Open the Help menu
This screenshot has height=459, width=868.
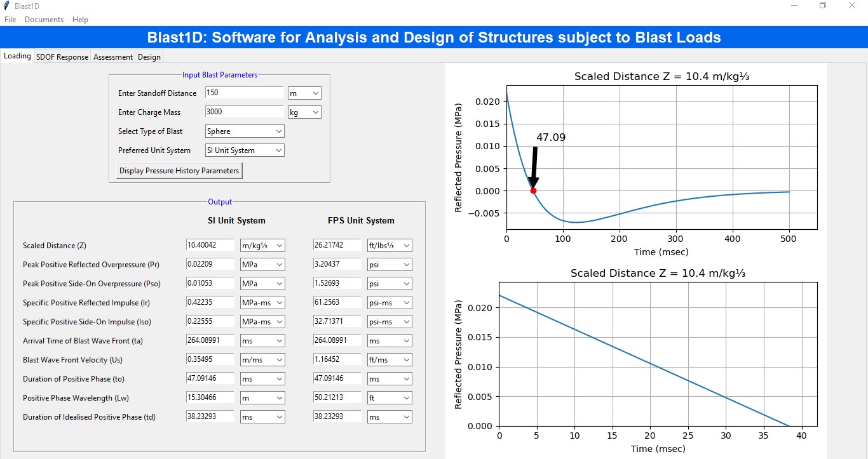click(x=80, y=20)
